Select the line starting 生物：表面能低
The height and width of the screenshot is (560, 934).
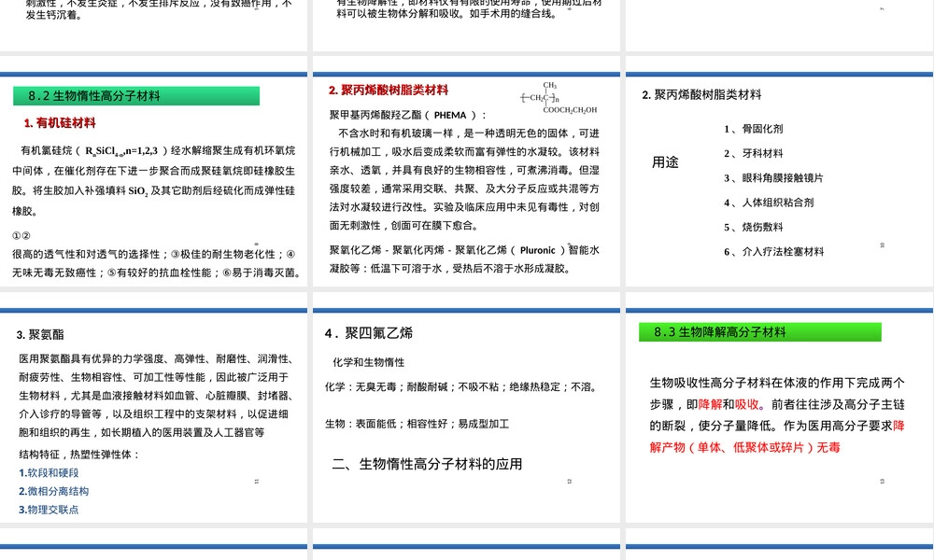417,424
